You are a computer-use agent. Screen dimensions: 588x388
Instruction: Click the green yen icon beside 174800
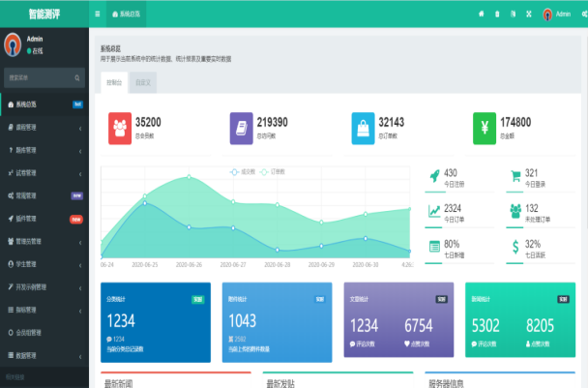coord(485,128)
